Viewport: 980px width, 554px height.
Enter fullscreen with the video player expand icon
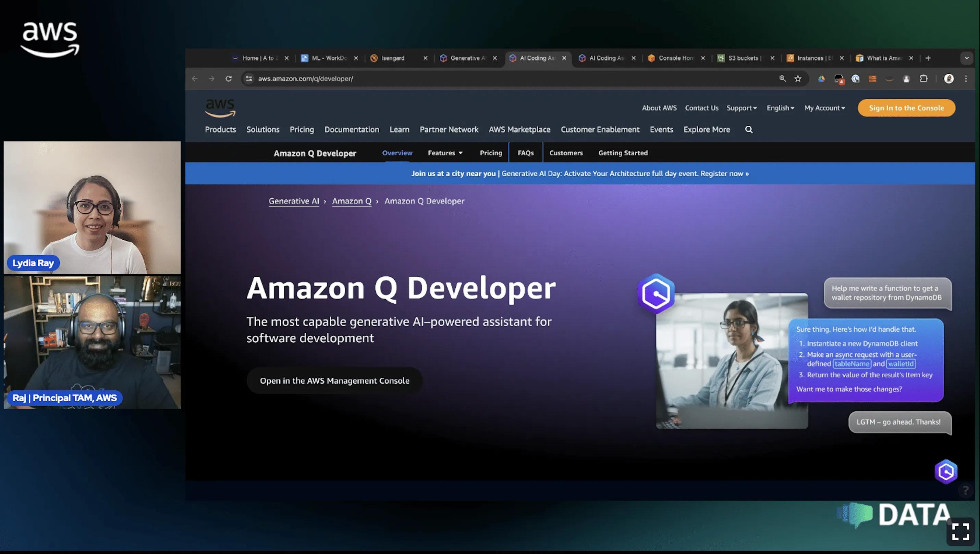click(960, 532)
